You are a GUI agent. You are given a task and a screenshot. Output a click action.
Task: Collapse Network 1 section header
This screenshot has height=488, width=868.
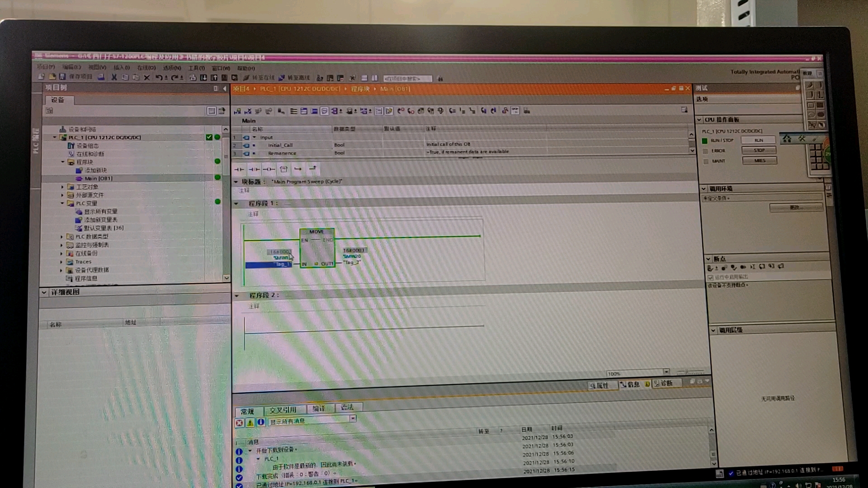click(236, 204)
